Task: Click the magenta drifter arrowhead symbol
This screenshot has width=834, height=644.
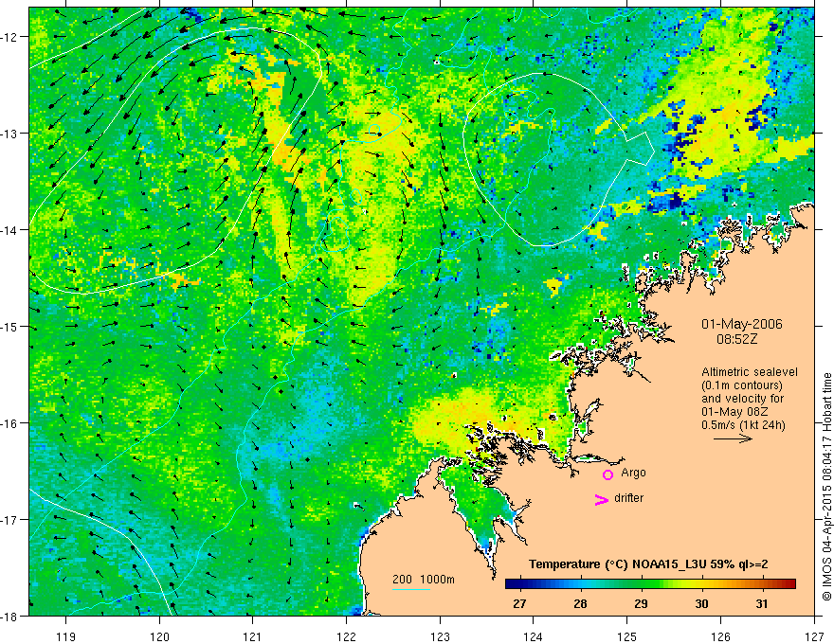Action: click(x=601, y=499)
